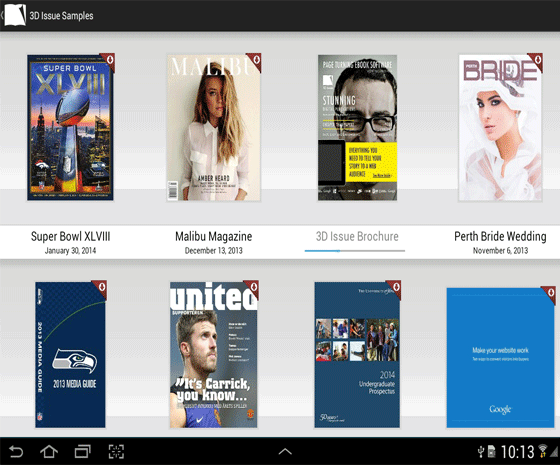Open the 2014 Undergraduate Prospectus cover
This screenshot has height=465, width=560.
[x=357, y=355]
